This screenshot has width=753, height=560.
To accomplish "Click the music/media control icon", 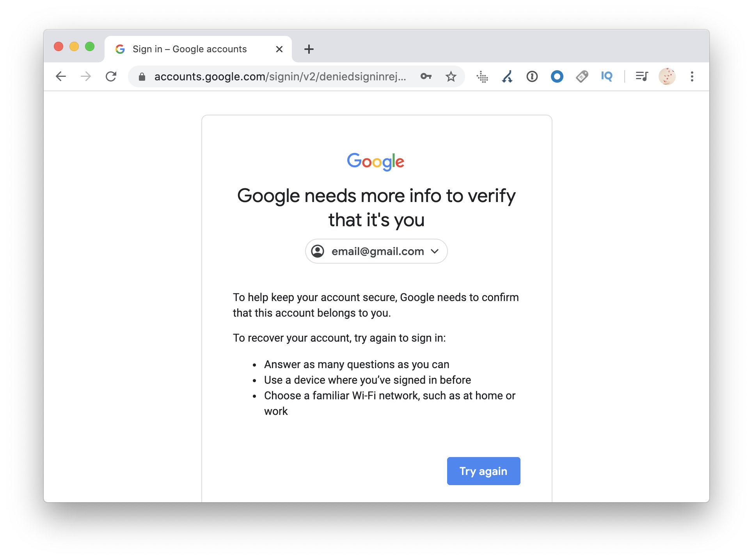I will (641, 76).
